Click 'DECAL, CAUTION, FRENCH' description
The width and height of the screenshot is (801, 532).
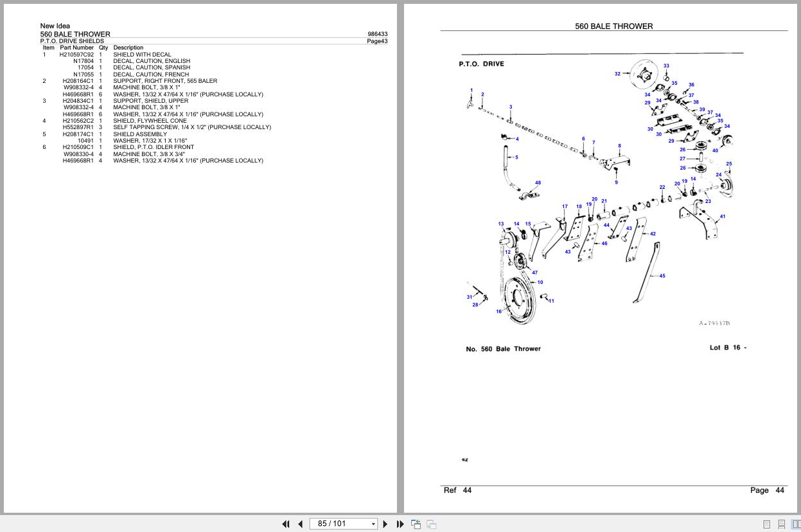[x=151, y=75]
